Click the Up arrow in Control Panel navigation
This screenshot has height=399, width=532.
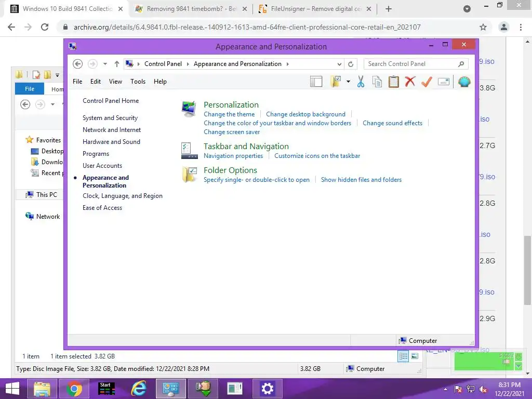117,64
